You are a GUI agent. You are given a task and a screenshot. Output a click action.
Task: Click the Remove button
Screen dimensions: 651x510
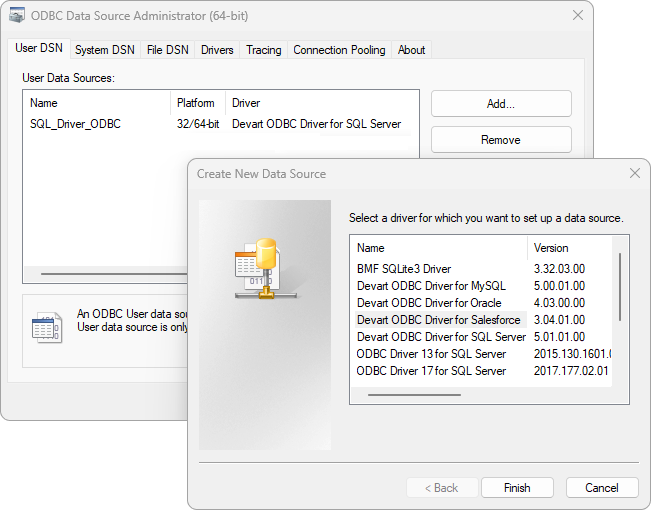click(501, 140)
